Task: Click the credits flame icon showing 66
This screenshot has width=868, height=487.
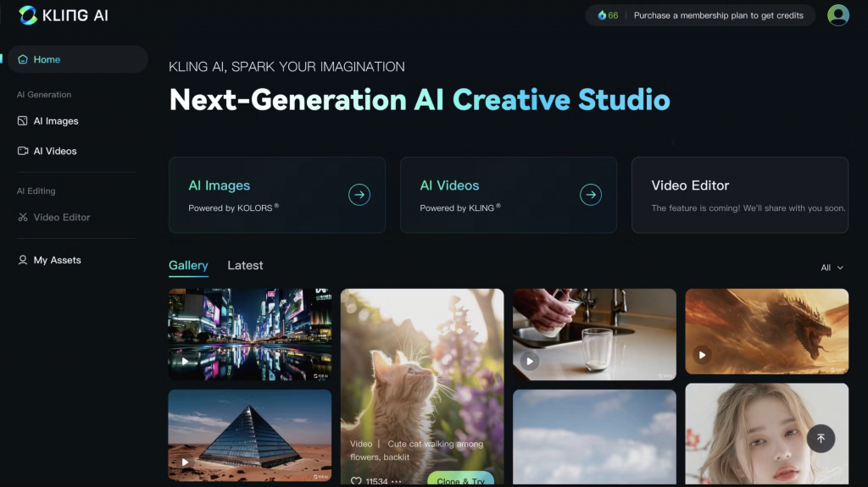Action: click(602, 15)
